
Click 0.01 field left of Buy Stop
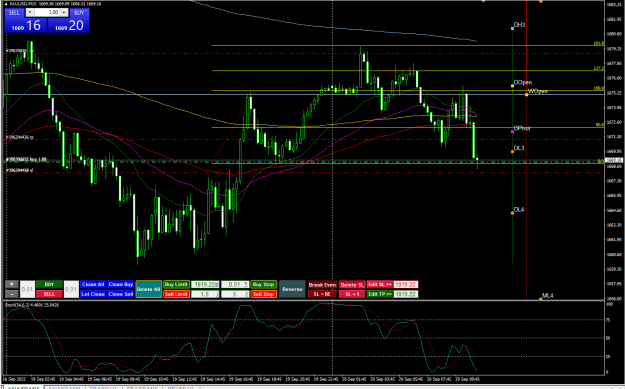point(235,285)
